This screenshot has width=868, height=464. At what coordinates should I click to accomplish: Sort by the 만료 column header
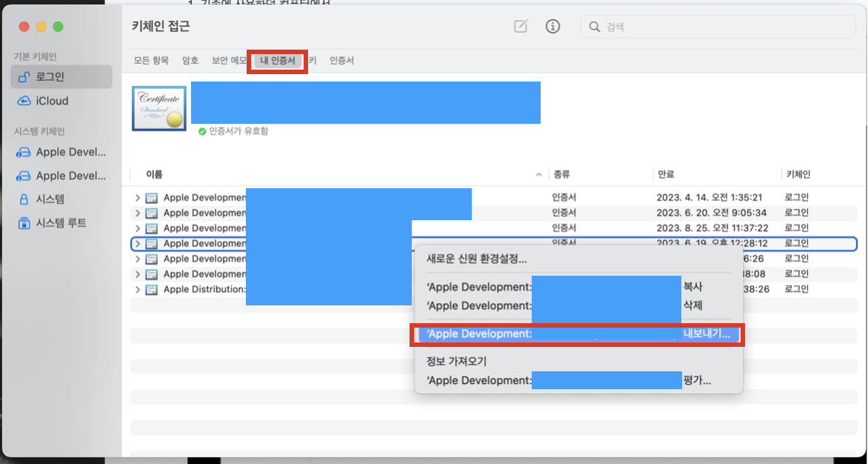coord(666,174)
